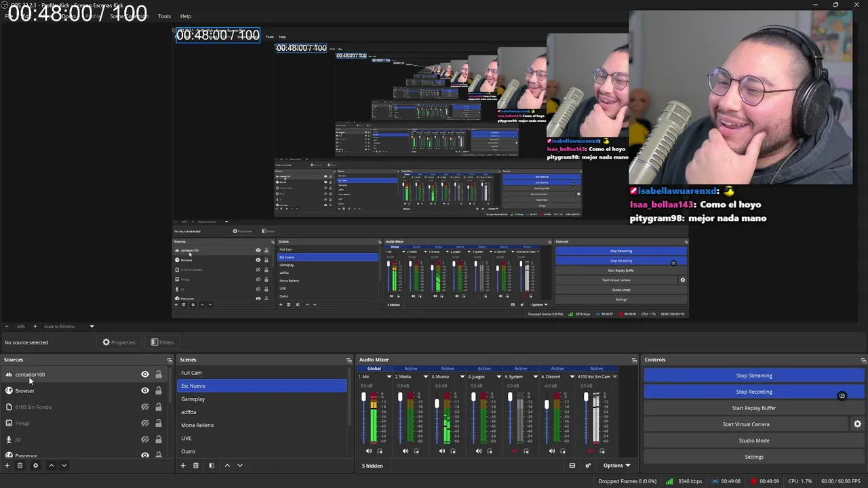868x488 pixels.
Task: Select the contador100 source row
Action: pos(84,374)
